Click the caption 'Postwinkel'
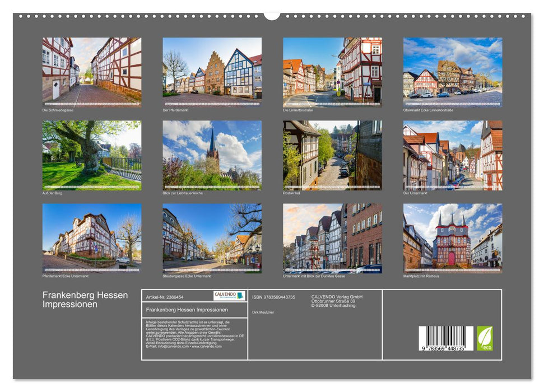Screen dimensions: 544x392 click(x=291, y=193)
